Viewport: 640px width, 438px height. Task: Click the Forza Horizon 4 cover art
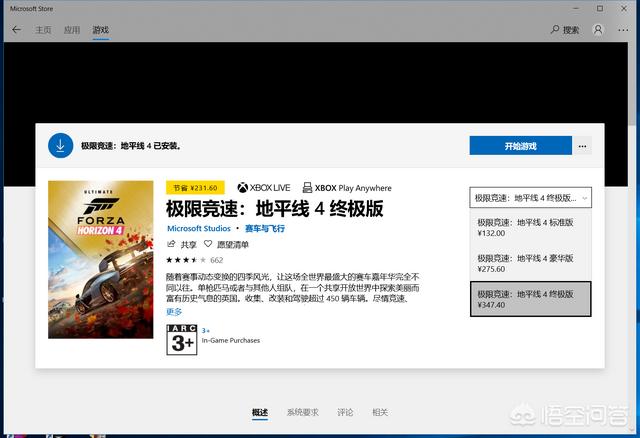[x=100, y=259]
